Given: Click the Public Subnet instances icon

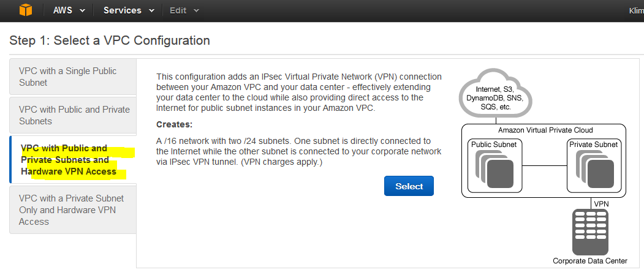Looking at the screenshot, I should pos(494,169).
